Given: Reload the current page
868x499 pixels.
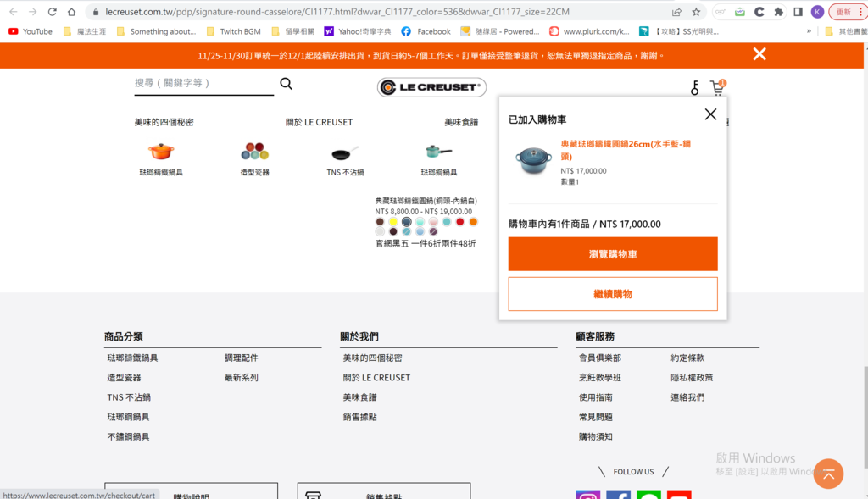Looking at the screenshot, I should click(x=52, y=12).
